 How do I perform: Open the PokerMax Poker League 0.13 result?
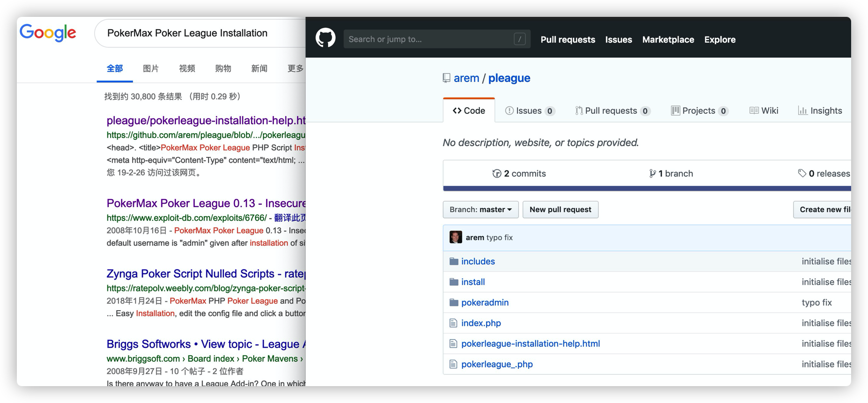[206, 203]
